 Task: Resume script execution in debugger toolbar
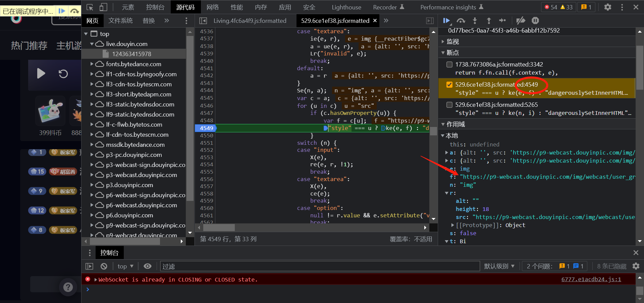coord(446,21)
